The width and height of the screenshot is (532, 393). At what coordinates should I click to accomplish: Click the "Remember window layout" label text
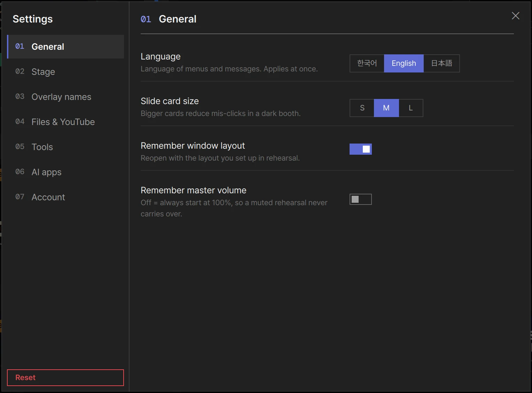coord(193,146)
